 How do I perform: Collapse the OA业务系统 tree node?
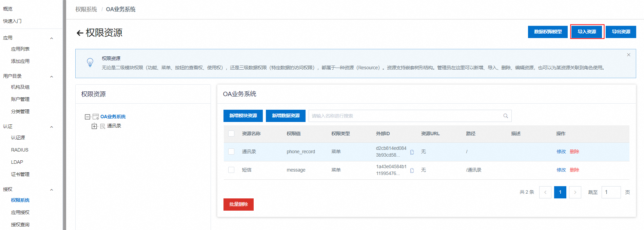(x=87, y=117)
